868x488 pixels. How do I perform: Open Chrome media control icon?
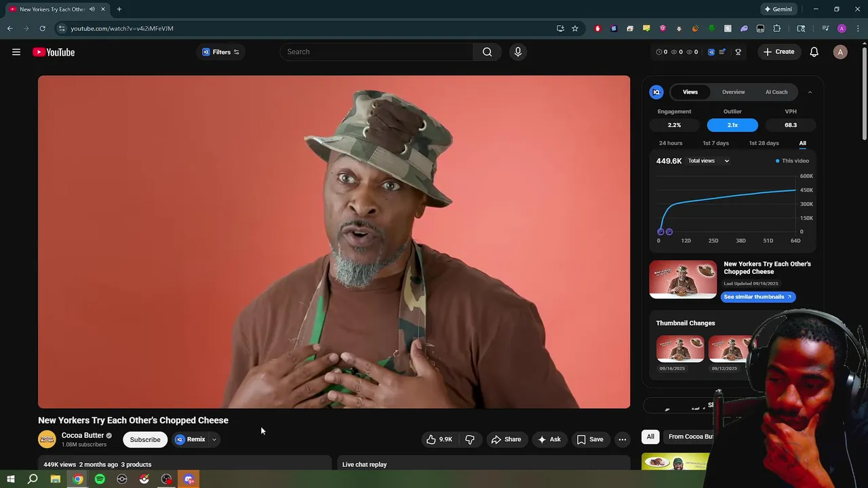click(825, 28)
